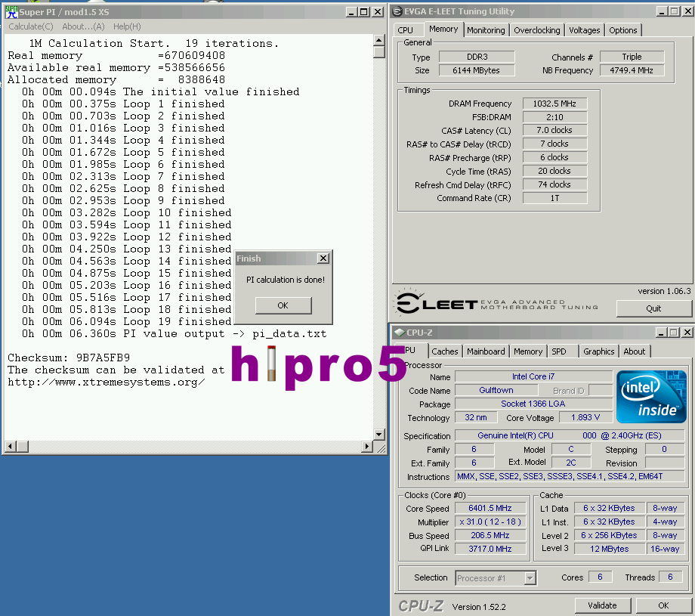
Task: Open the Voltages tab in E-LEET
Action: click(584, 30)
